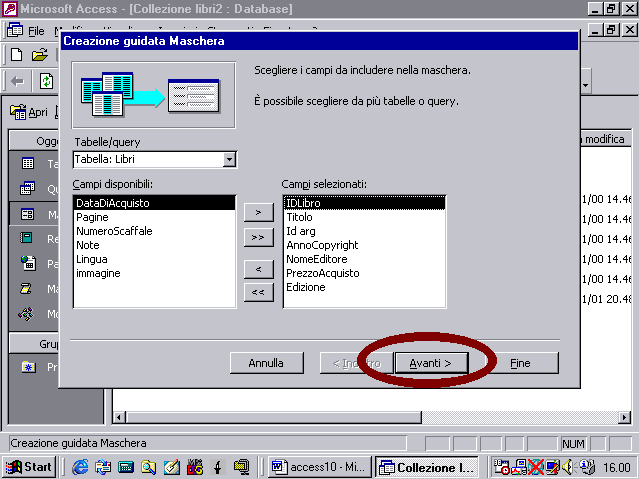Select Pagine in Campi disponibili
639x479 pixels.
tap(154, 217)
